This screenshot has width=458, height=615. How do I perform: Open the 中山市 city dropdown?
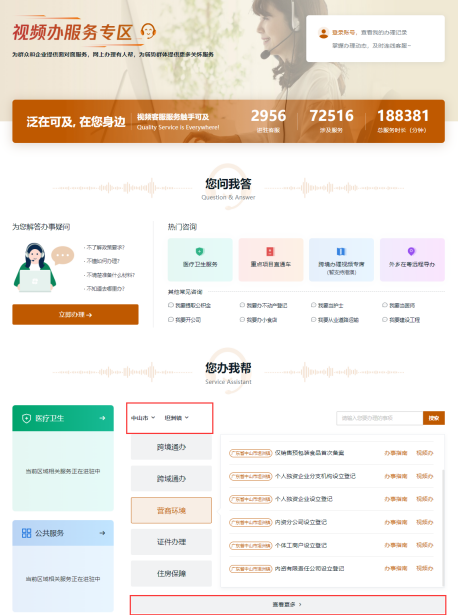[143, 418]
